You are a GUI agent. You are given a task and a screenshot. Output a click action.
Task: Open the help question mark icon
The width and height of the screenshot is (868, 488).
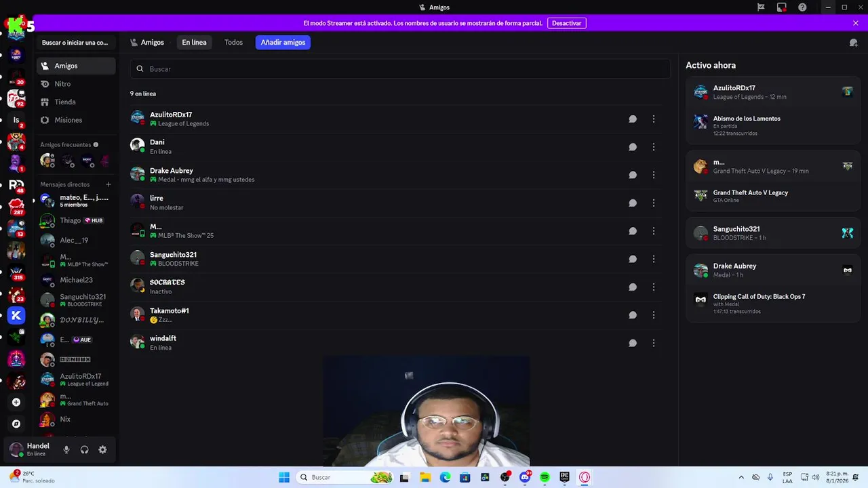[802, 7]
